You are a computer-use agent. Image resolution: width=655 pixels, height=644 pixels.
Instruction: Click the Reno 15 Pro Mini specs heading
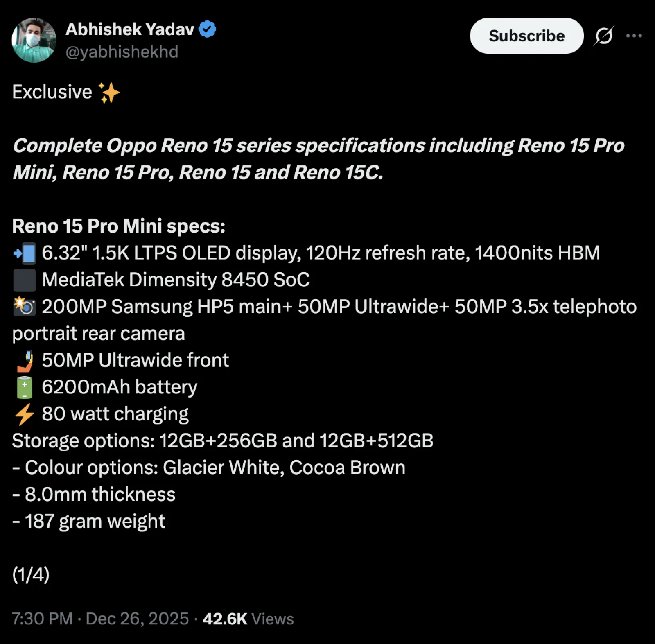click(118, 226)
